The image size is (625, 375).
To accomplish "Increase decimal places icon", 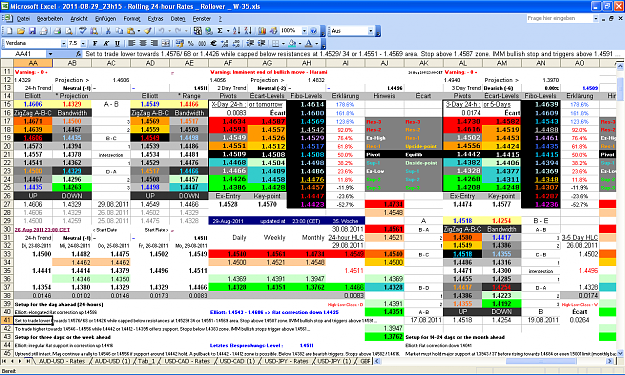I will [224, 43].
